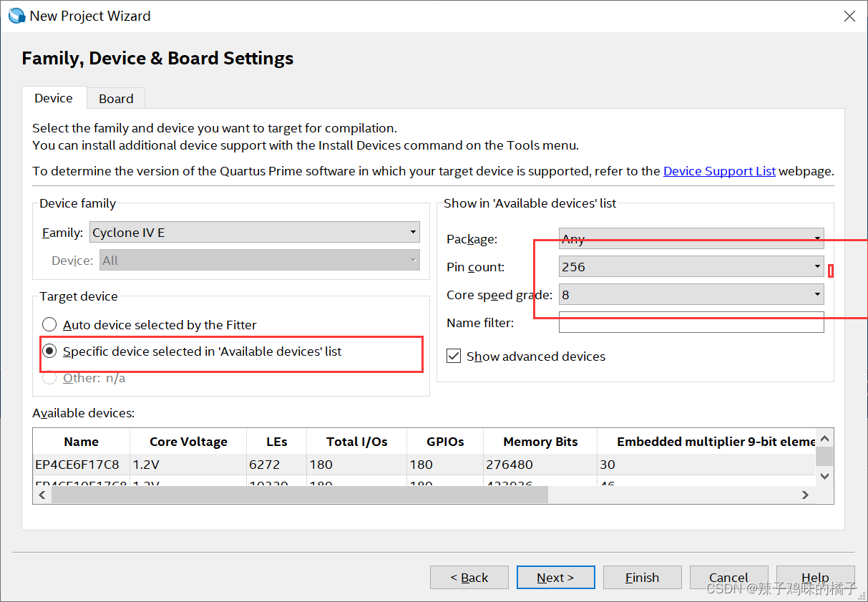Expand the Package dropdown
The image size is (868, 602).
(691, 239)
